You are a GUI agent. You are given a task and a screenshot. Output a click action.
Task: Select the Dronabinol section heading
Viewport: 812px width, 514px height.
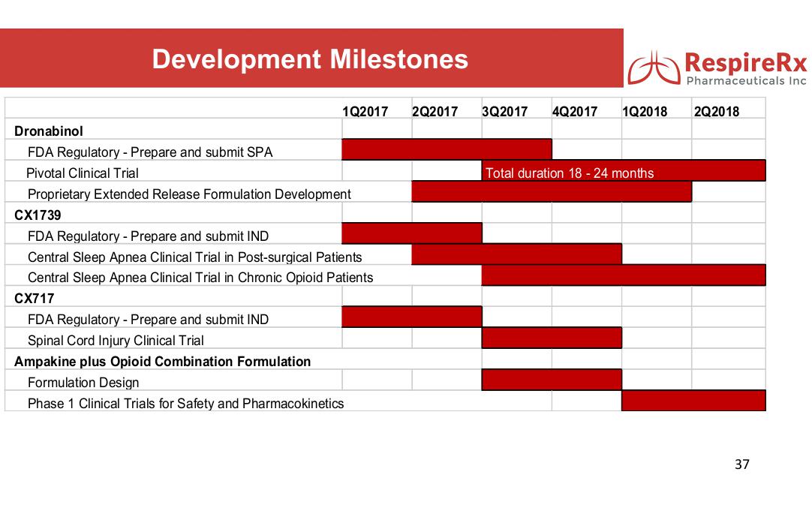click(x=49, y=131)
